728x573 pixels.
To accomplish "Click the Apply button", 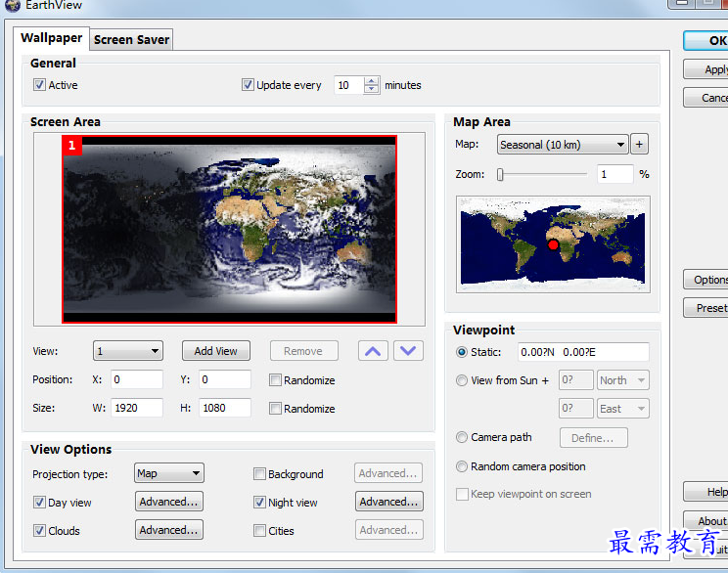I will click(x=705, y=69).
